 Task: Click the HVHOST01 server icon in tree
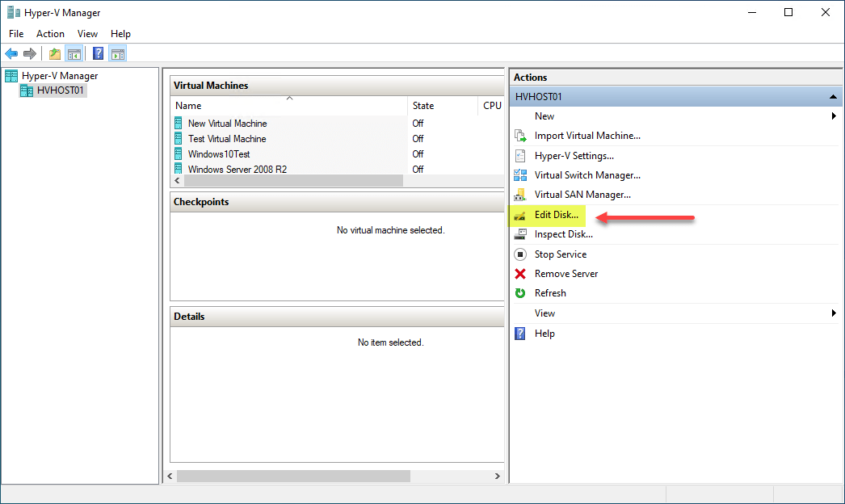pyautogui.click(x=27, y=90)
